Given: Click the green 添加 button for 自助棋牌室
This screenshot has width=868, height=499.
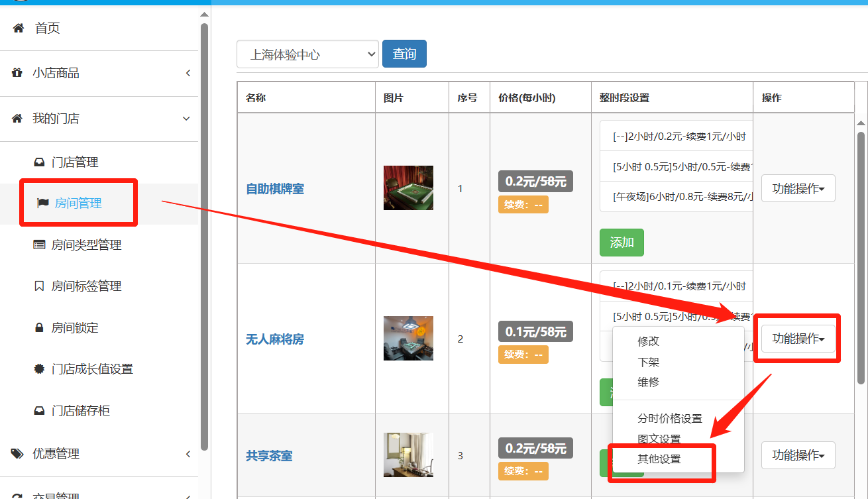Looking at the screenshot, I should 621,243.
